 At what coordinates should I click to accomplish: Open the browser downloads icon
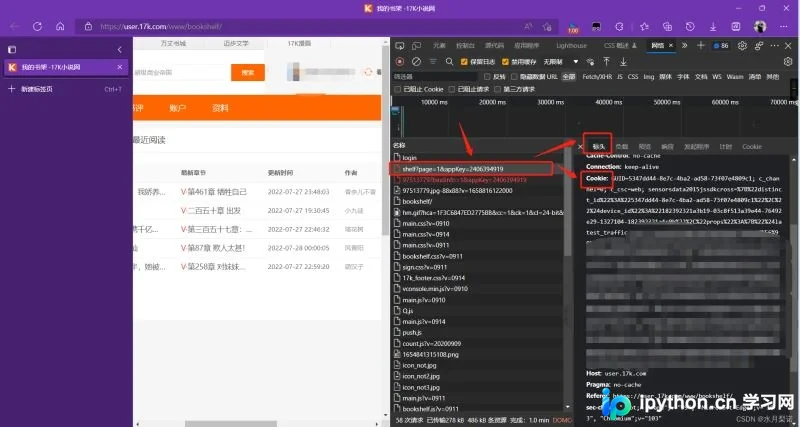point(713,27)
